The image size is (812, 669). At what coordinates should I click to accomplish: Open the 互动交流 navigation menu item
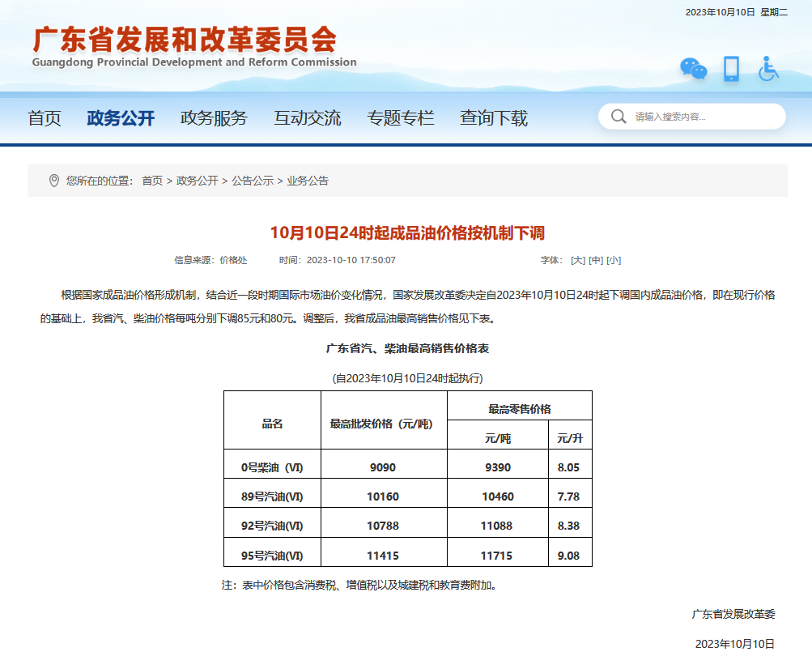point(308,118)
